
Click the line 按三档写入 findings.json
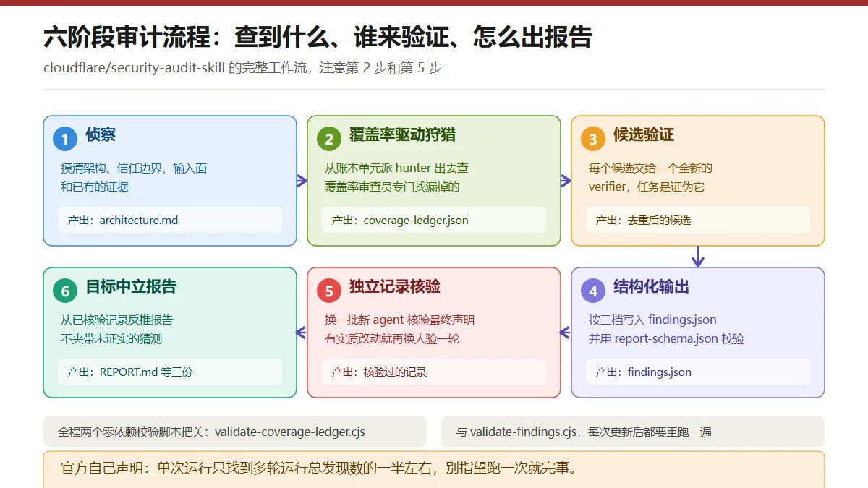click(652, 320)
